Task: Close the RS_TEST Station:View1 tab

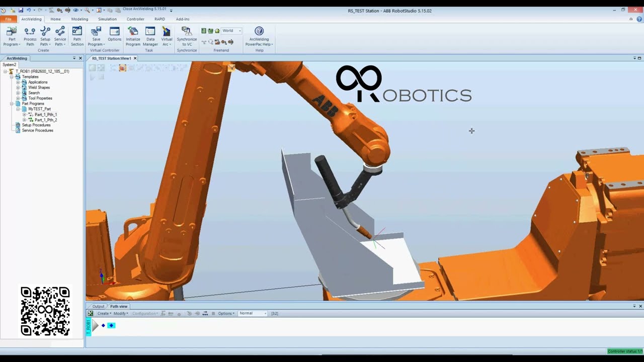Action: [x=135, y=58]
